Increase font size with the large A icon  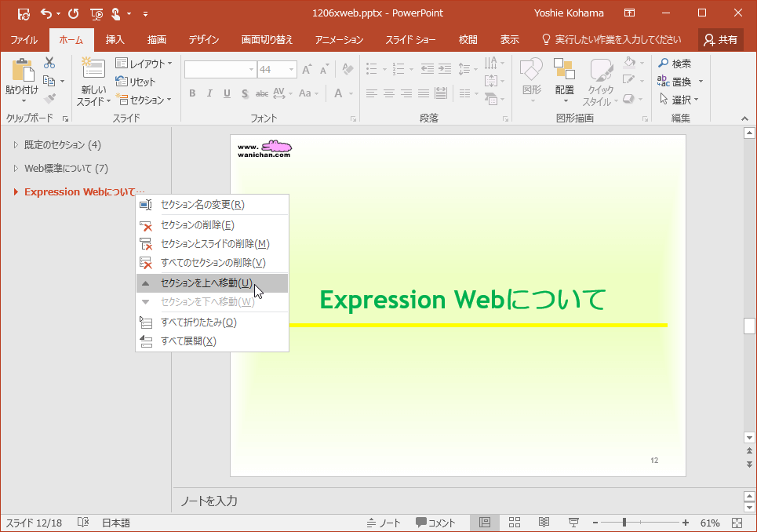(307, 70)
